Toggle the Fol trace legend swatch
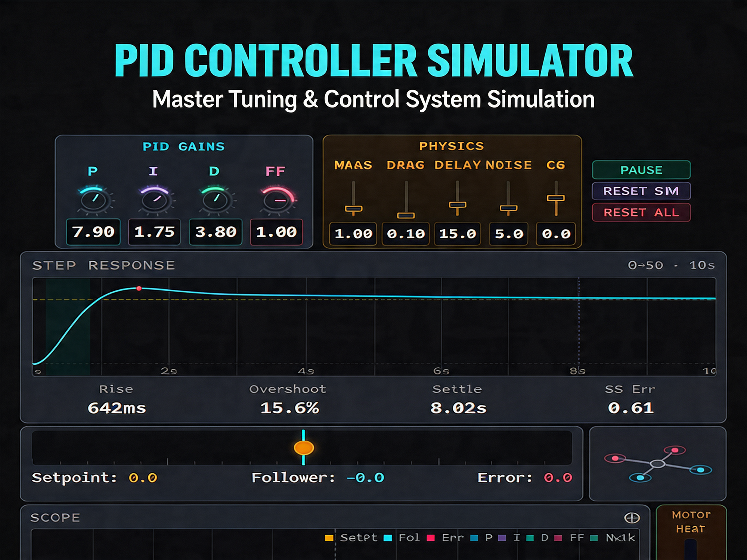747x560 pixels. click(388, 538)
